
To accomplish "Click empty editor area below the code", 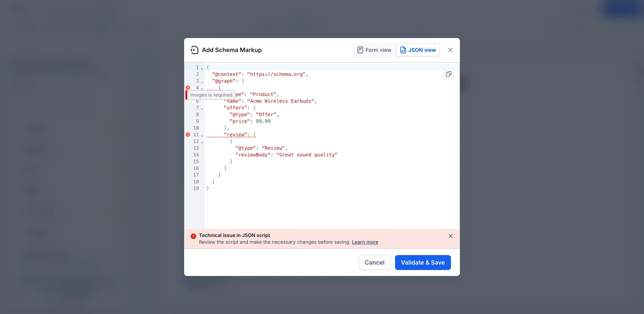I will [x=331, y=210].
